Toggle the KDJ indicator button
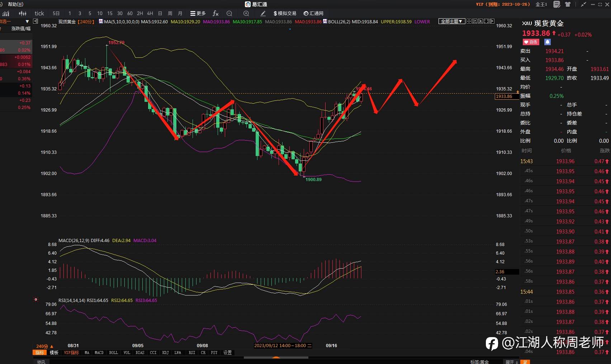Screen dimensions: 611x364 (x=165, y=353)
